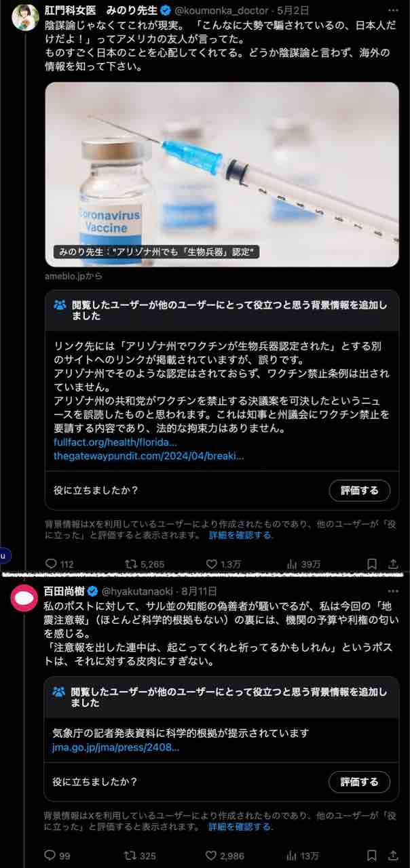This screenshot has height=868, width=410.
Task: Reply to the 百田尚樹 post with 99 replies
Action: pyautogui.click(x=57, y=855)
